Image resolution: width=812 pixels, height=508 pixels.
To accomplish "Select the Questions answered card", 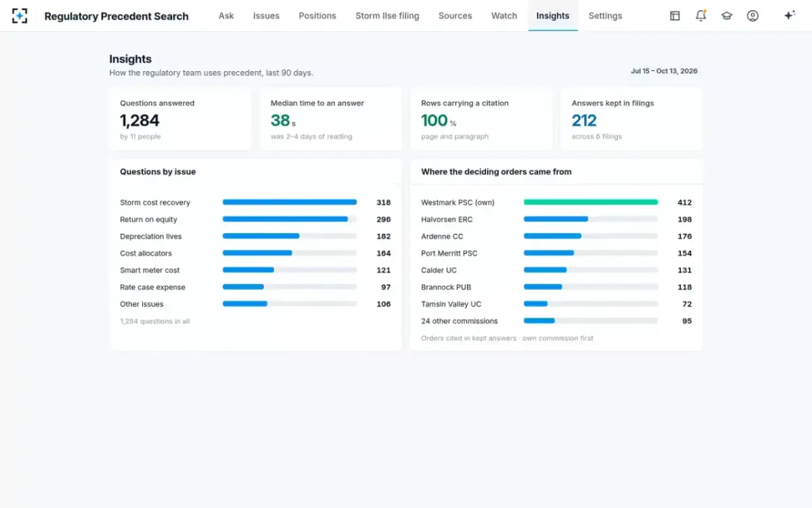I will [x=180, y=119].
